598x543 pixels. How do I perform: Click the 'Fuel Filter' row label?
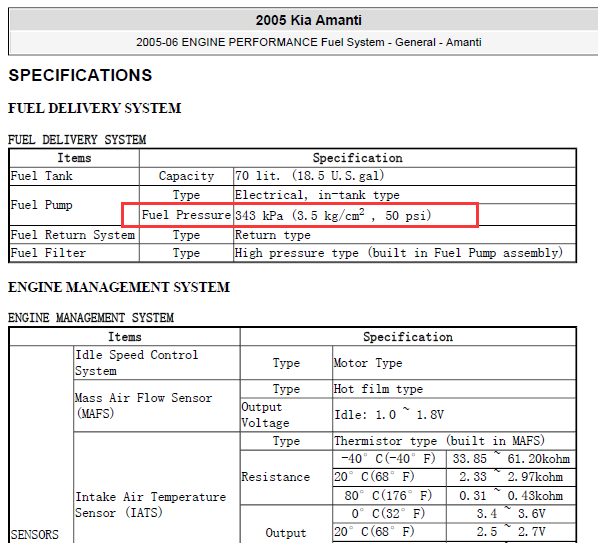pyautogui.click(x=48, y=253)
